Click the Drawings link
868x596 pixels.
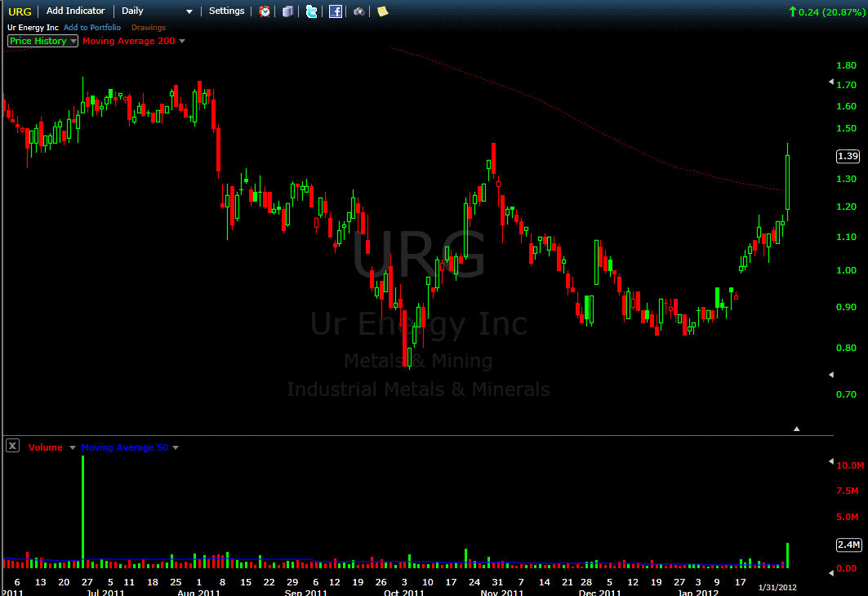tap(149, 27)
